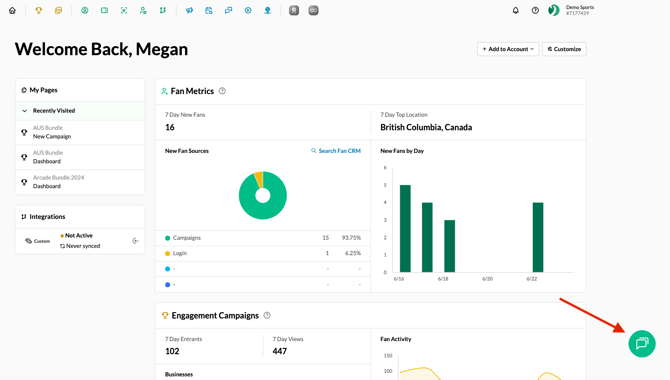Open the gray infinity square icon in top navigation
This screenshot has width=670, height=380.
(x=314, y=11)
